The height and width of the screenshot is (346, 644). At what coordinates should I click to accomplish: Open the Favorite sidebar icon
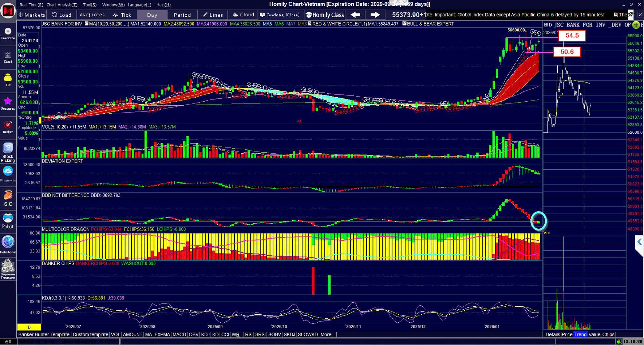(8, 33)
